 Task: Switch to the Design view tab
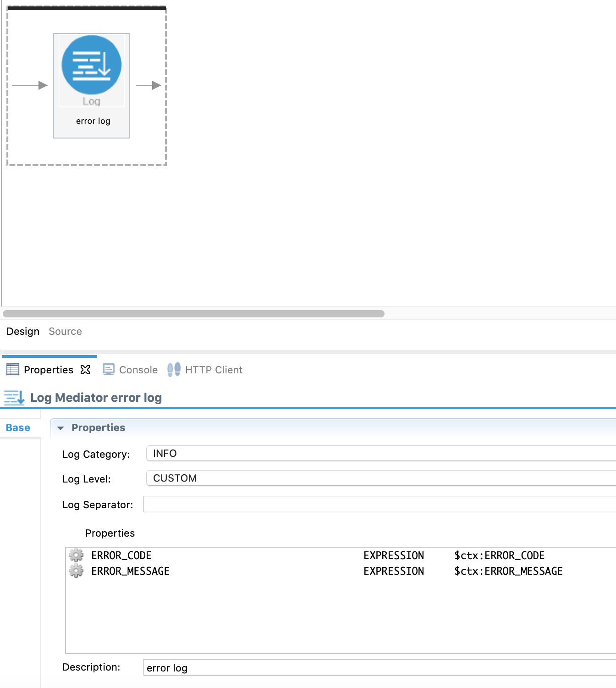pyautogui.click(x=23, y=331)
